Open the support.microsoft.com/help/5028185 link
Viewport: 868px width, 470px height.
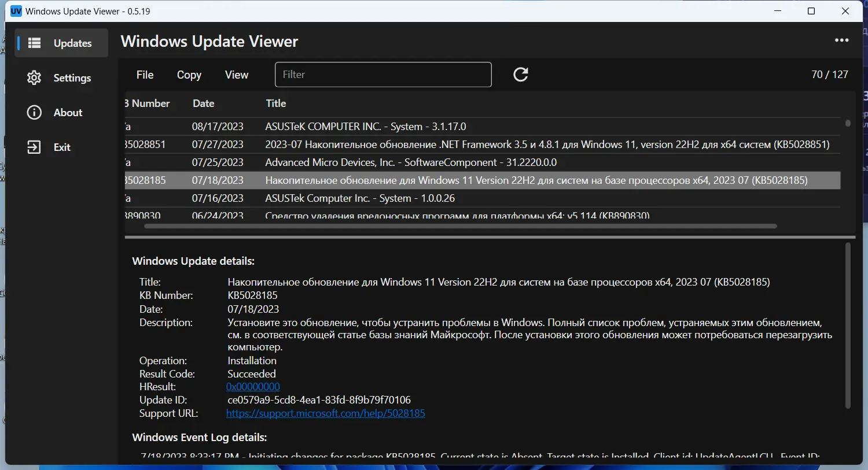(326, 413)
